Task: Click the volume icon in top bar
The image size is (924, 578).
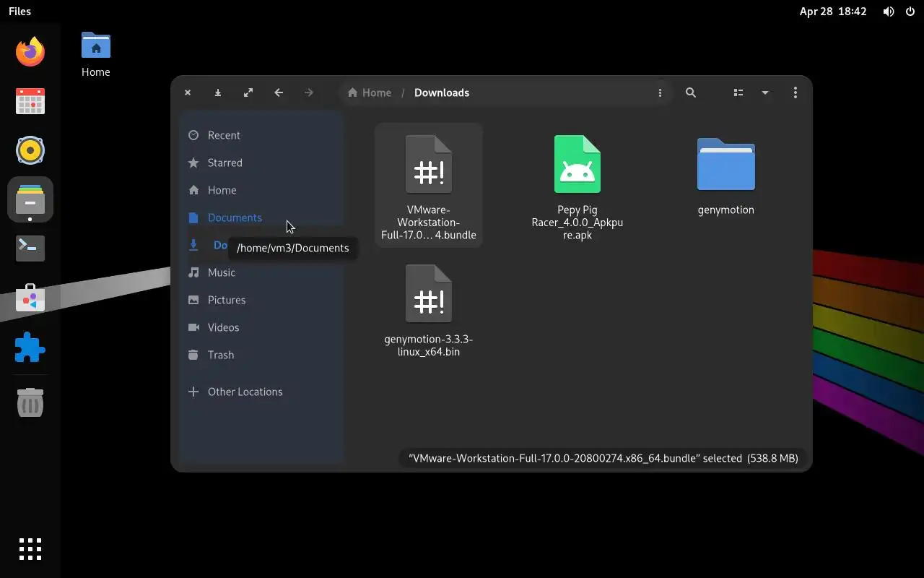Action: point(889,12)
